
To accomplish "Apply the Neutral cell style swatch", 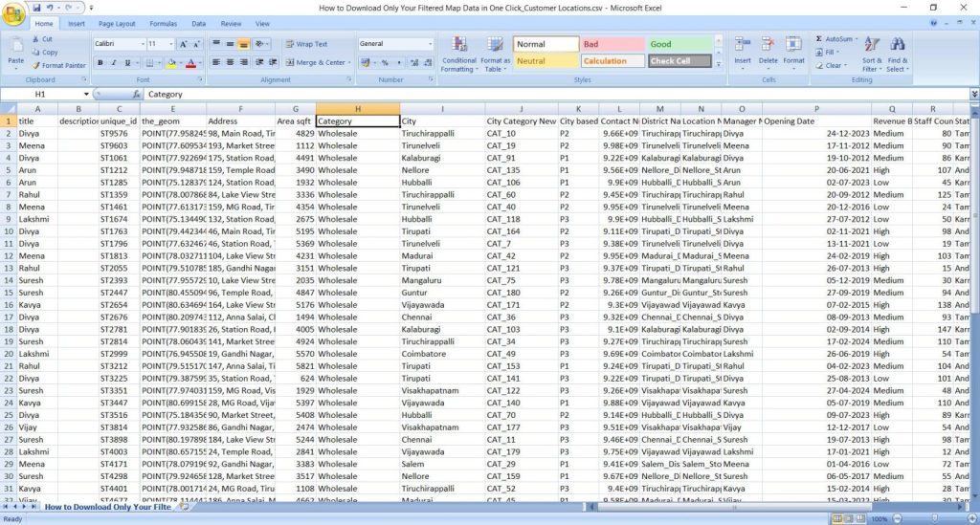I will click(546, 61).
